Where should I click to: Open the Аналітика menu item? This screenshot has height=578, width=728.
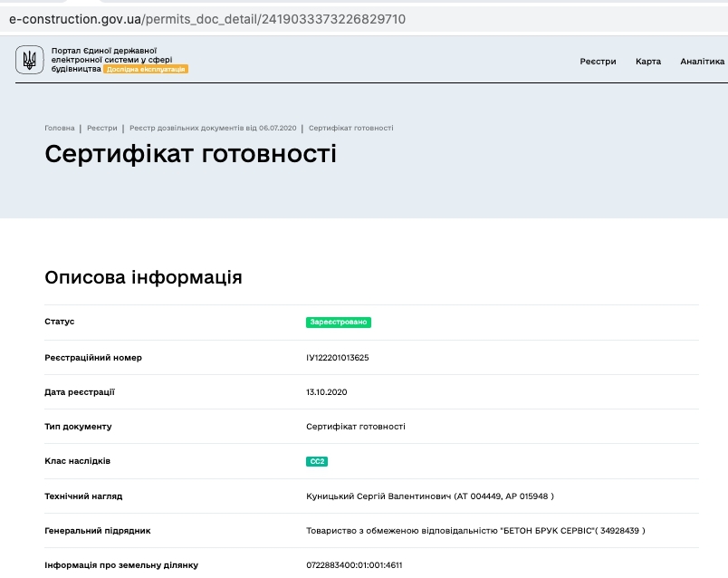(x=702, y=62)
